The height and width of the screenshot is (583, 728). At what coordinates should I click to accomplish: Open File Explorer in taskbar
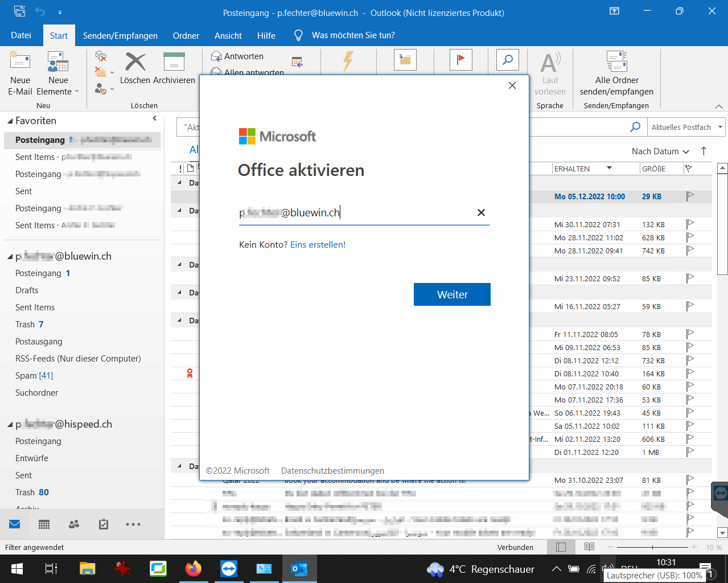coord(87,569)
